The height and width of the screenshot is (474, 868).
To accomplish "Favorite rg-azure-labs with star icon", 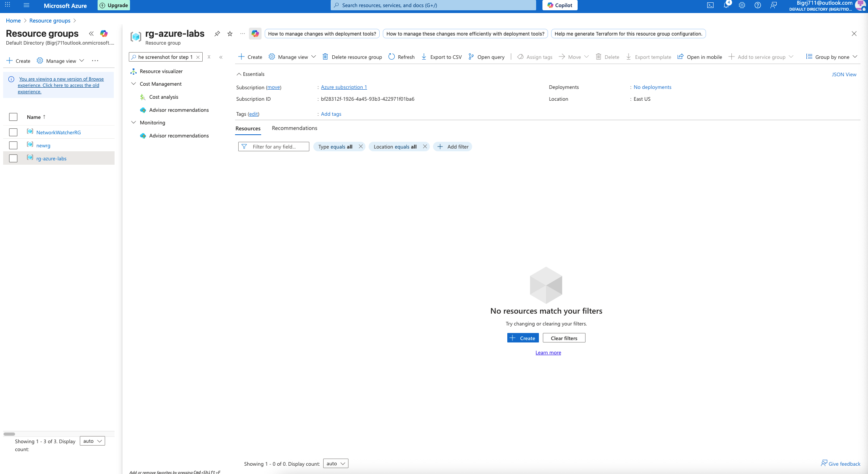I will pyautogui.click(x=230, y=34).
